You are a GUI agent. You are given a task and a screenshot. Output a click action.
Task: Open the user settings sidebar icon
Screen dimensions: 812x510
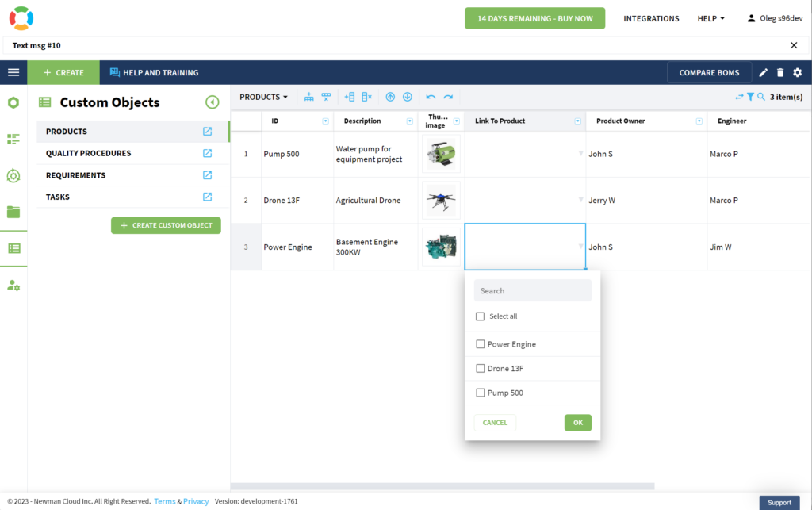click(x=13, y=286)
